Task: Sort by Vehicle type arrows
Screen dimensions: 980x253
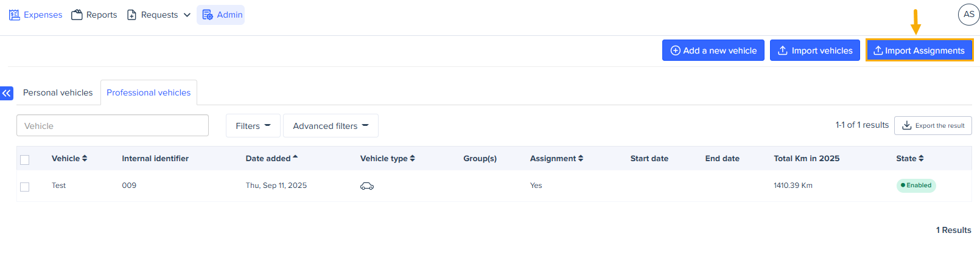Action: (x=413, y=158)
